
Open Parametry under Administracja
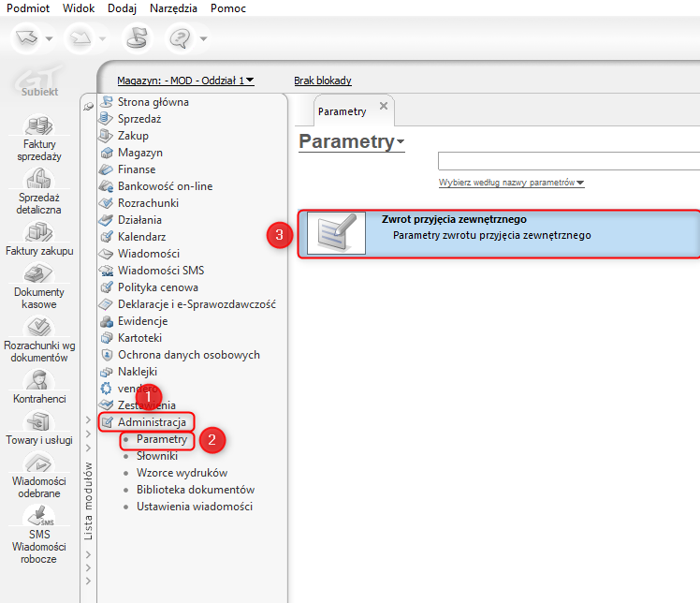click(162, 439)
